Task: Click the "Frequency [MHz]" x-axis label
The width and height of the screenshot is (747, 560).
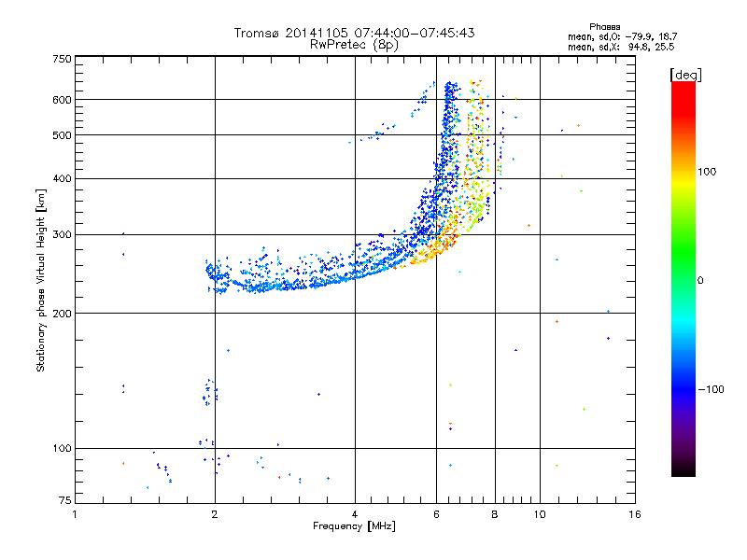Action: click(354, 526)
